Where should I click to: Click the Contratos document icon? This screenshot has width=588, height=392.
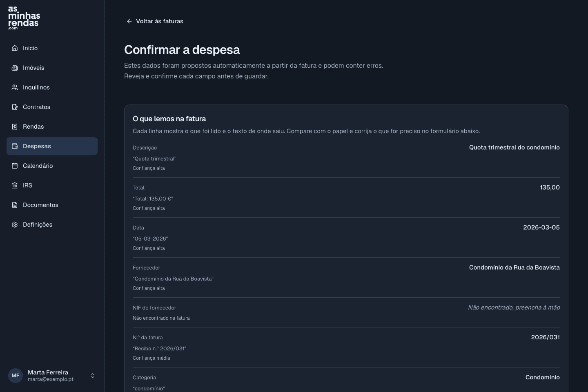point(15,107)
